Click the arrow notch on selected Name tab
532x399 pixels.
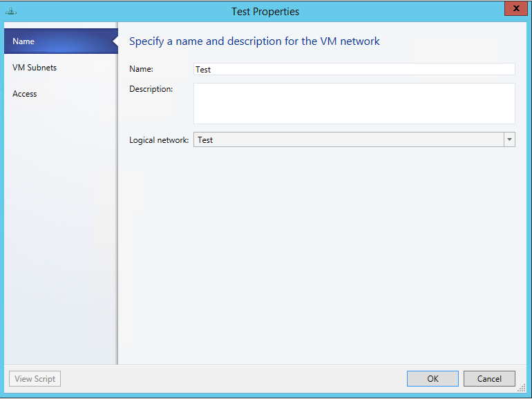point(115,41)
